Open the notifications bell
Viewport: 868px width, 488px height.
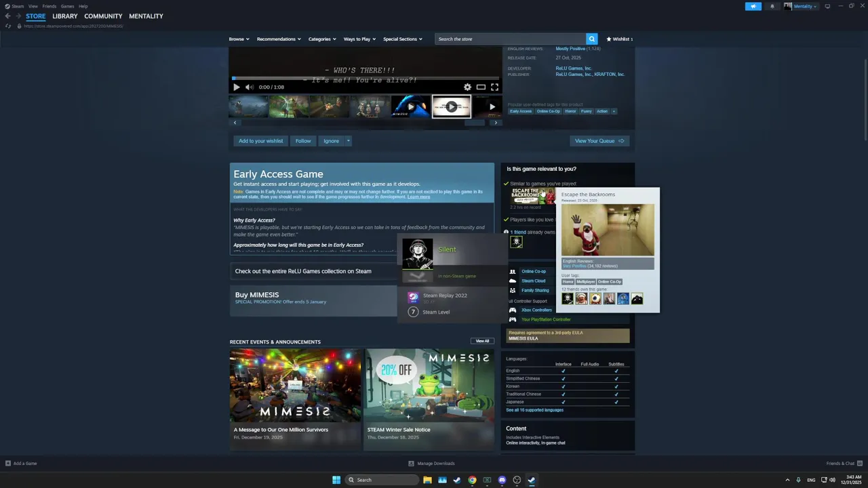click(772, 6)
